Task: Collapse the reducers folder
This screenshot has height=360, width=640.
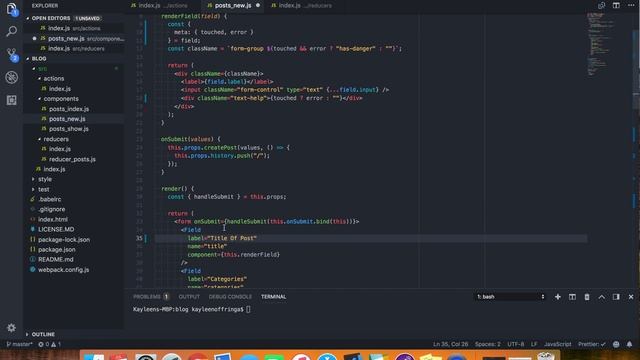Action: (x=40, y=139)
